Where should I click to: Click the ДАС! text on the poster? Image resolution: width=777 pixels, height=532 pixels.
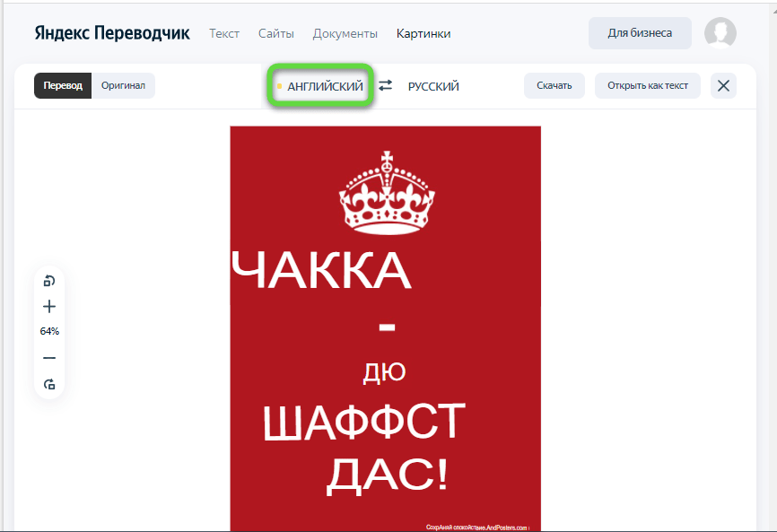(388, 475)
